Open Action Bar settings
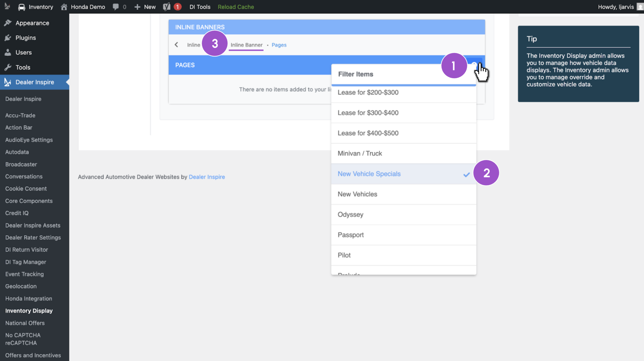This screenshot has width=644, height=361. (19, 127)
